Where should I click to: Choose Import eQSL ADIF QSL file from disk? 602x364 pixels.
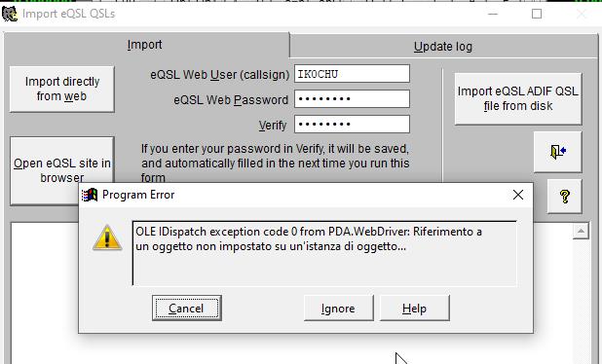point(518,98)
